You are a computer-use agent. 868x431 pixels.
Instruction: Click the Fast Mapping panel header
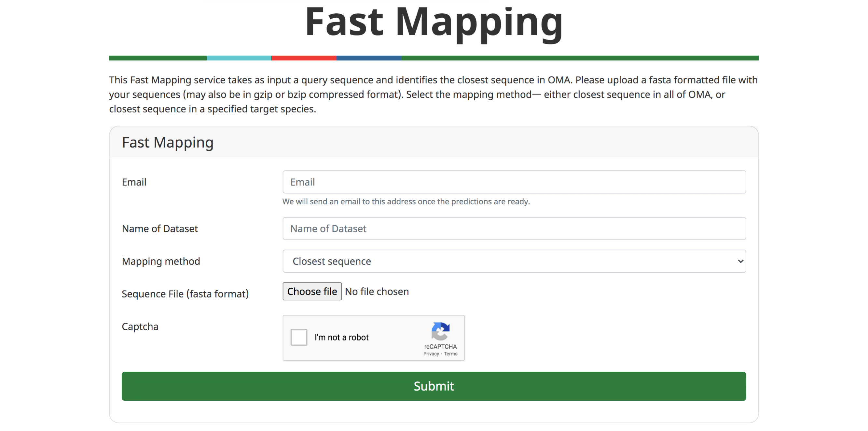(168, 142)
